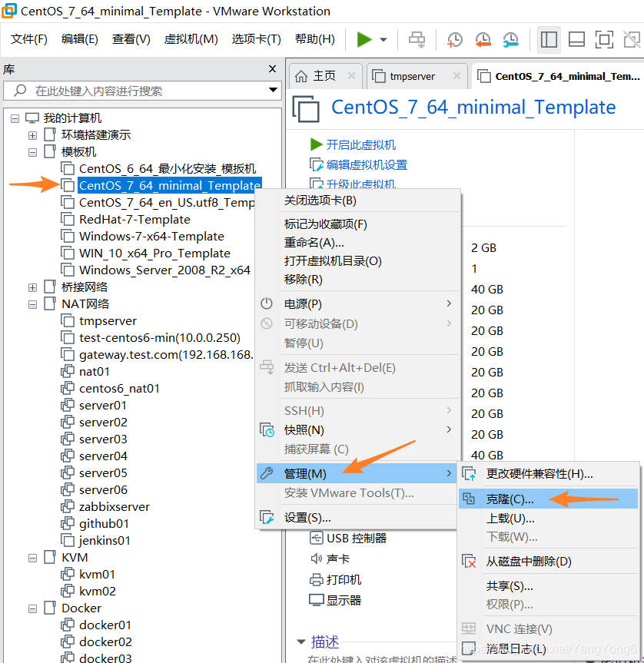Open the 虚拟机(M) menu
Screen dimensions: 644x663
coord(191,39)
